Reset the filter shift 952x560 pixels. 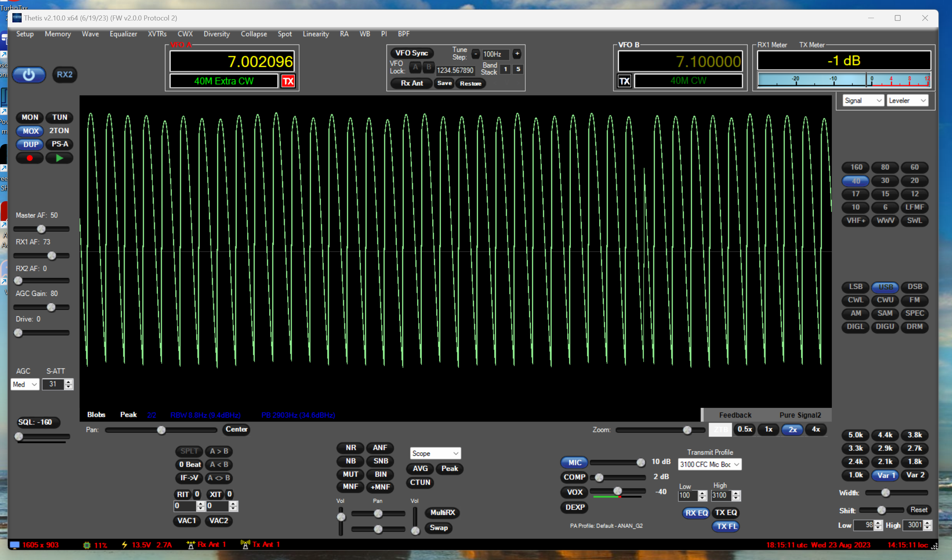pyautogui.click(x=919, y=510)
